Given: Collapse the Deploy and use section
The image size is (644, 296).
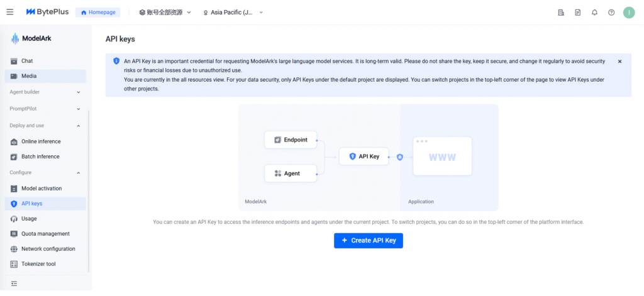Looking at the screenshot, I should coord(44,126).
